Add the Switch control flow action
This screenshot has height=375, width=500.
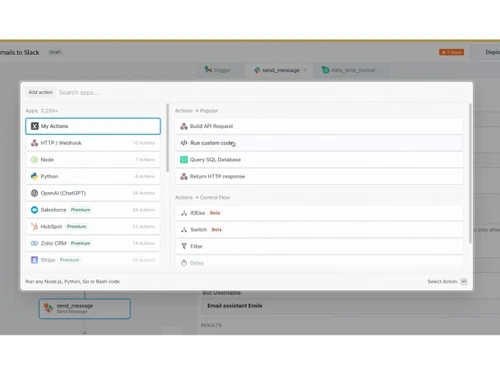pos(319,230)
